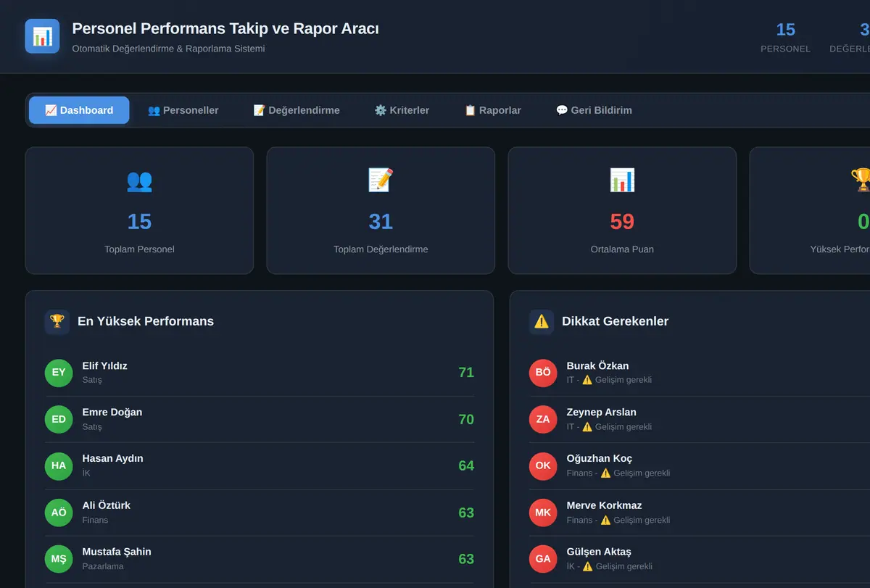
Task: Click the Toplam Değerlendirme label
Action: point(381,249)
